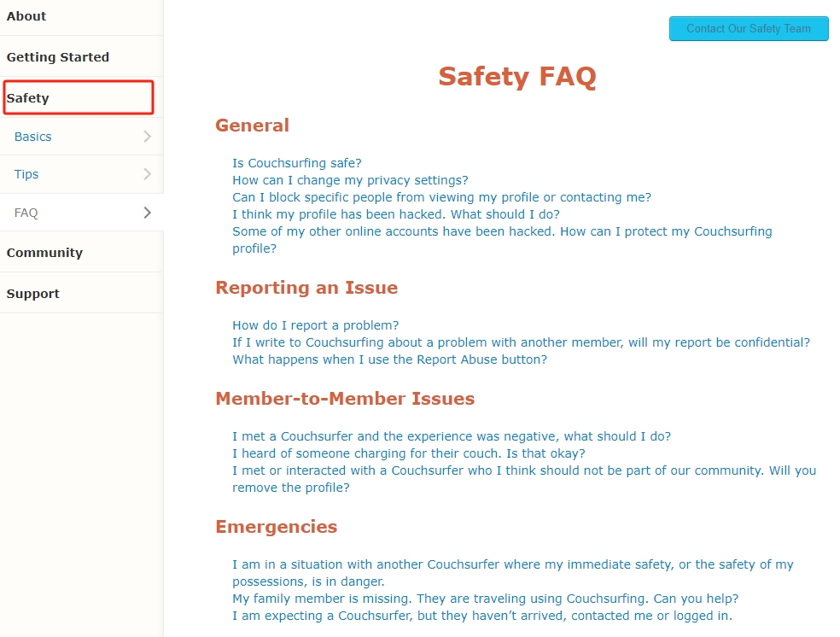
Task: Go to the Support section
Action: click(33, 294)
